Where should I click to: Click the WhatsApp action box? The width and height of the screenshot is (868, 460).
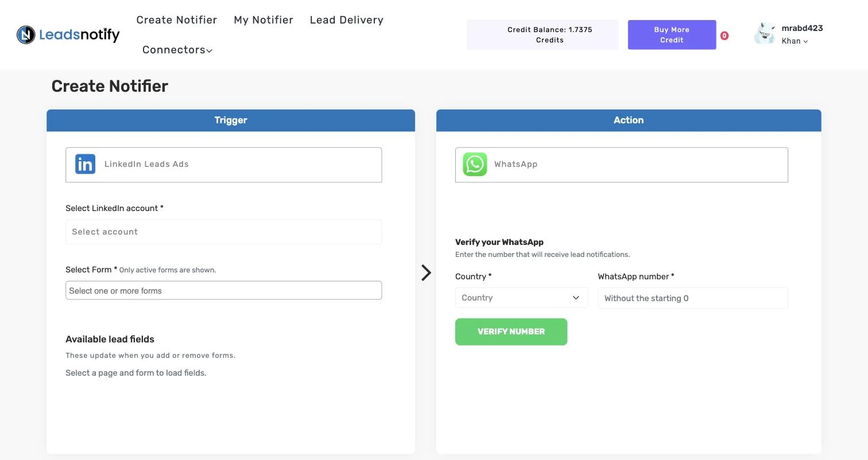click(x=621, y=165)
